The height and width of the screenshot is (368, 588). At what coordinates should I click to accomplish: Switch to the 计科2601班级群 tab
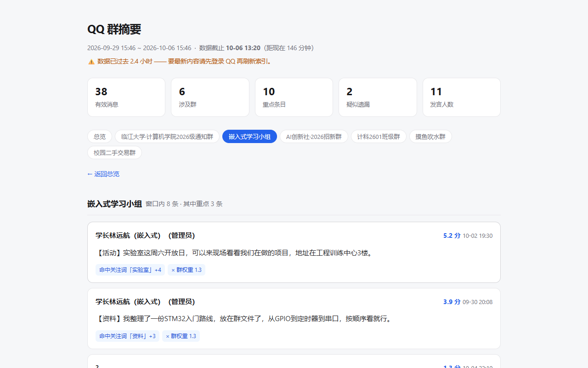pos(379,137)
